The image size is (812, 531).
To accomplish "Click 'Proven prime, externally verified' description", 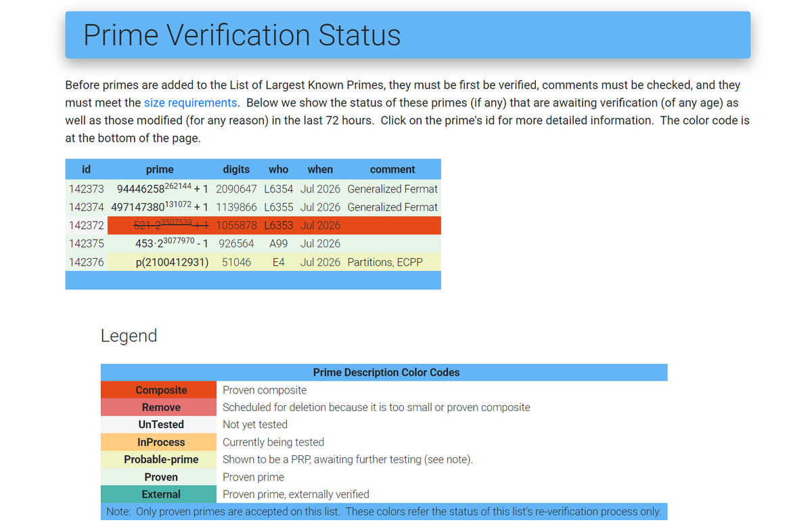I will (296, 494).
